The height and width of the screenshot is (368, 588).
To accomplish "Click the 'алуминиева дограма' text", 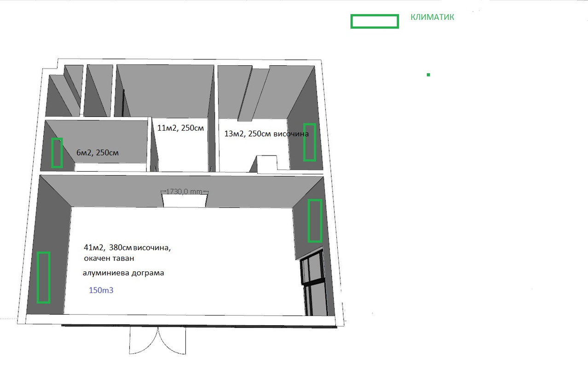I will coord(123,273).
